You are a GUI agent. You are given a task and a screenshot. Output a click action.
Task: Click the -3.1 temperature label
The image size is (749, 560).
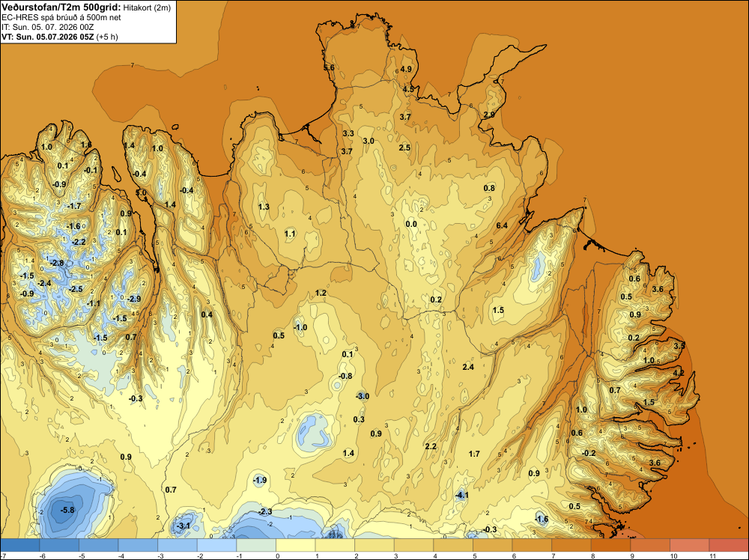[x=184, y=526]
